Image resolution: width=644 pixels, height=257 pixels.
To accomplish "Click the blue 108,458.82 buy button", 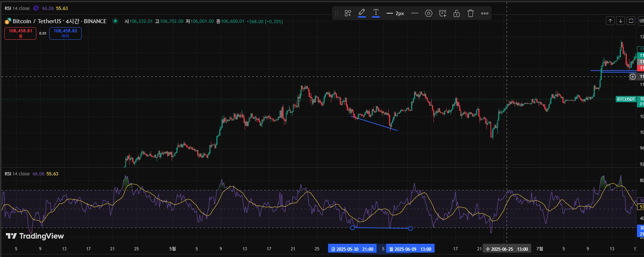I will coord(65,33).
